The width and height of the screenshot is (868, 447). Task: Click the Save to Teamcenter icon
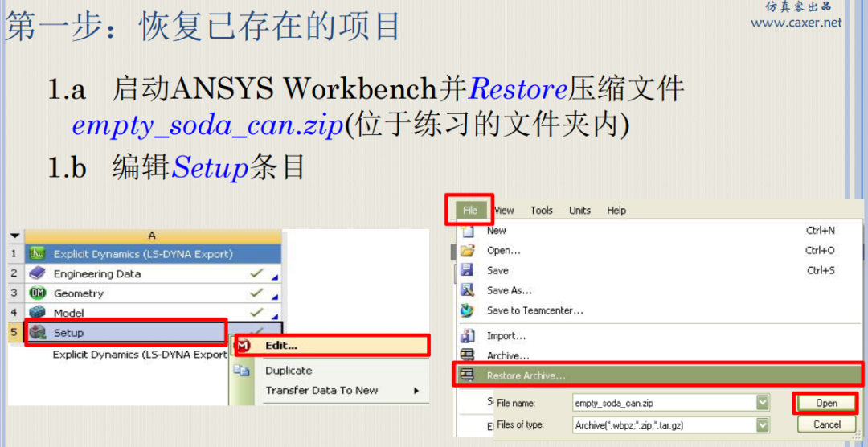coord(468,310)
